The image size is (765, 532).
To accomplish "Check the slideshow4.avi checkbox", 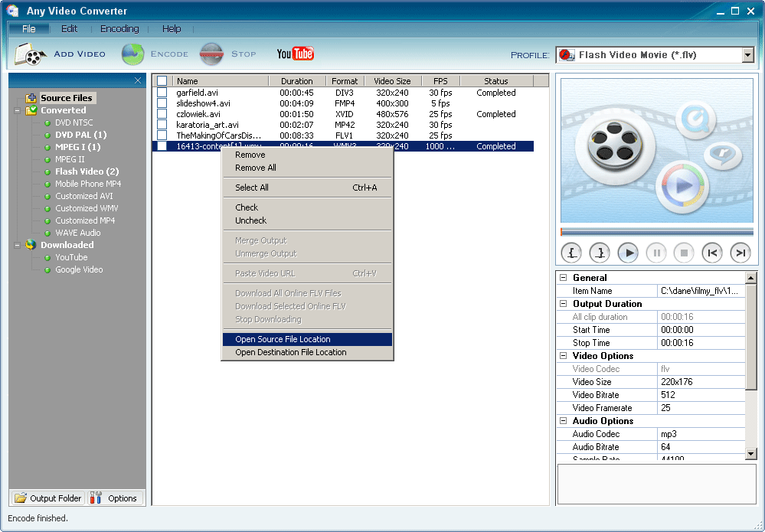I will (162, 103).
